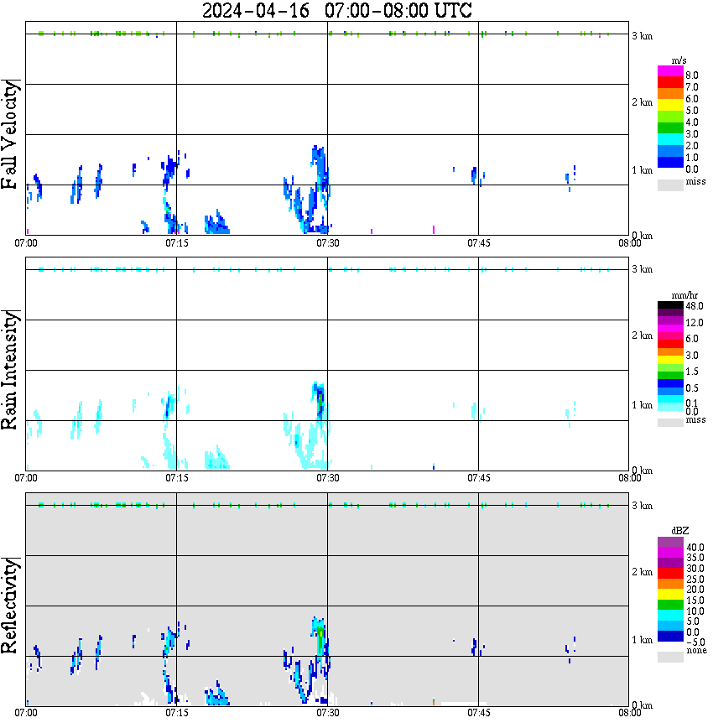Select the blue 0.5 mm/hr legend swatch
713x728 pixels.
point(670,383)
